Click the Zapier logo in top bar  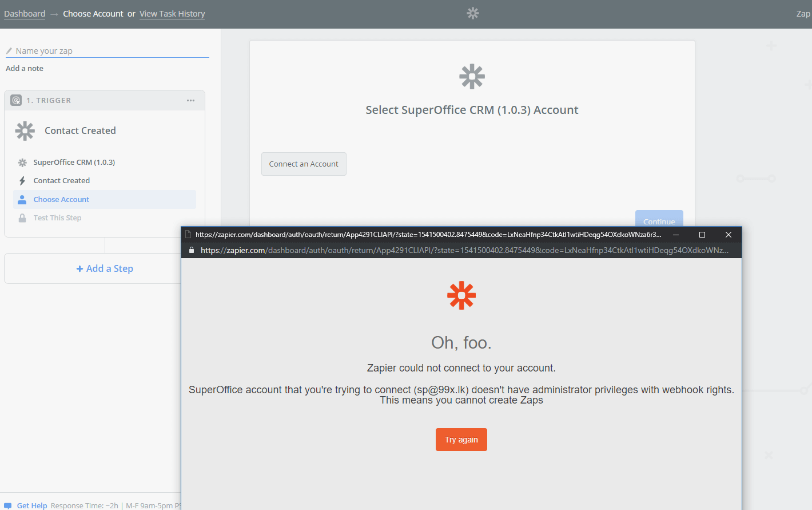(472, 13)
